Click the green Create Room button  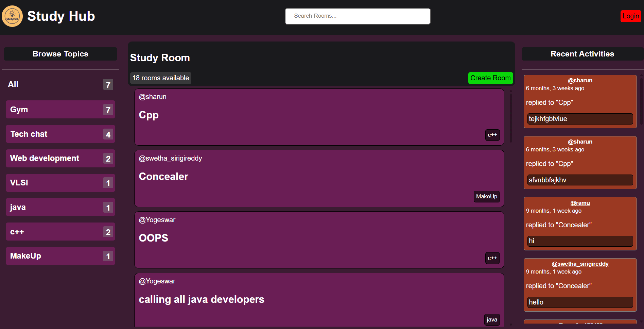(x=490, y=78)
